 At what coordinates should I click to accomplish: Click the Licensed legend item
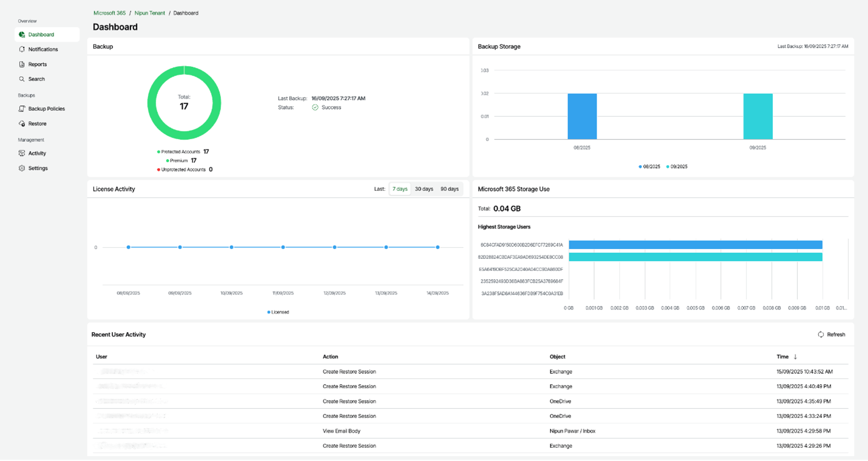pos(279,312)
